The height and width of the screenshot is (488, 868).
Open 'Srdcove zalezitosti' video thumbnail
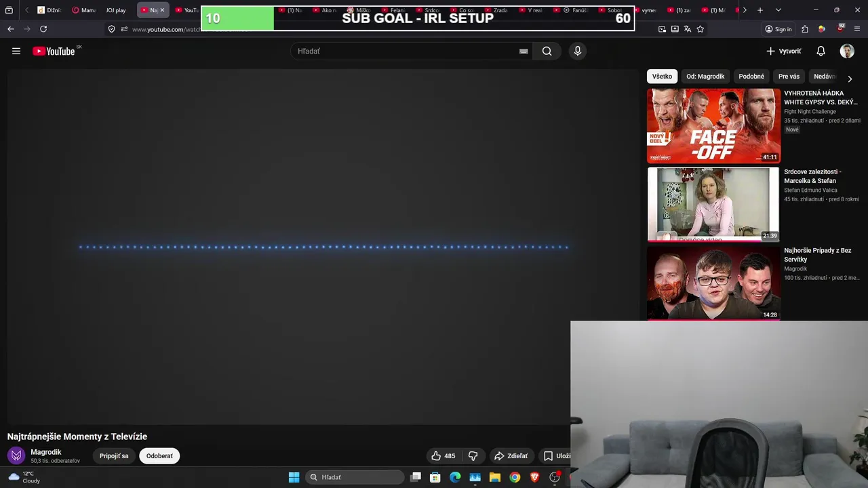[x=713, y=205]
